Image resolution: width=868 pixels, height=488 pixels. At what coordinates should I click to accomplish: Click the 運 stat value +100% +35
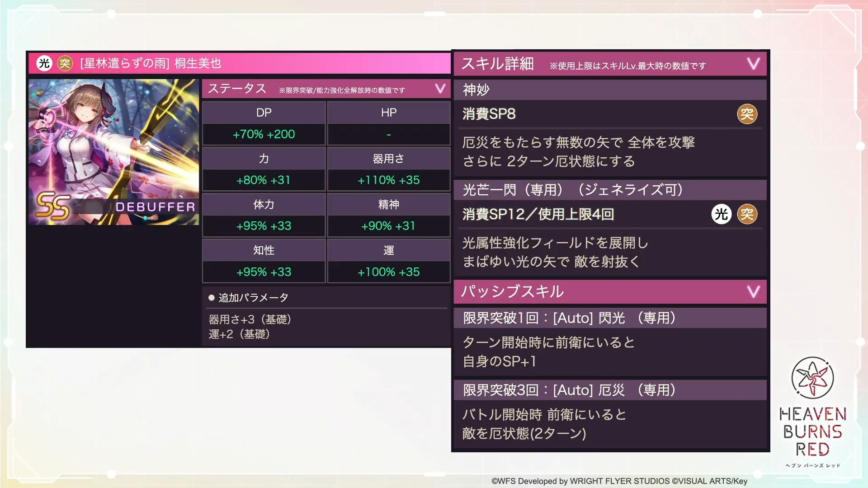coord(388,272)
